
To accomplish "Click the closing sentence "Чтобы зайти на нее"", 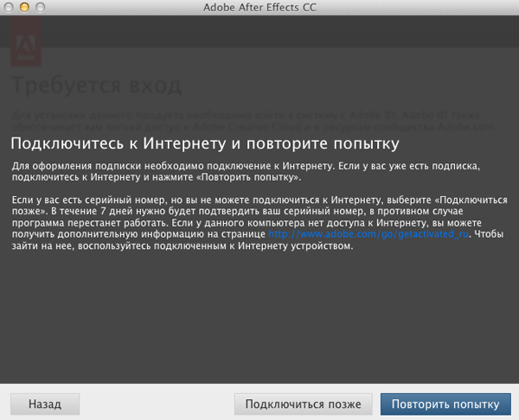I will pos(259,245).
